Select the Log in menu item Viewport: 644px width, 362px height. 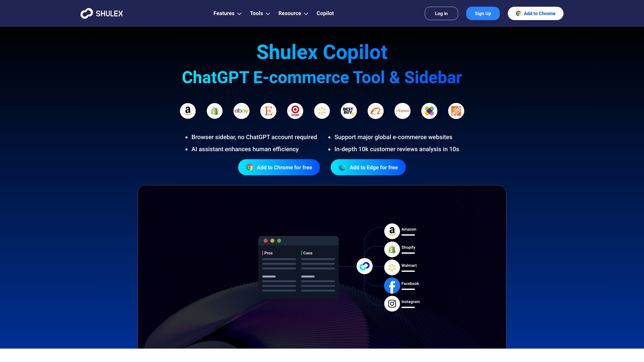click(441, 13)
